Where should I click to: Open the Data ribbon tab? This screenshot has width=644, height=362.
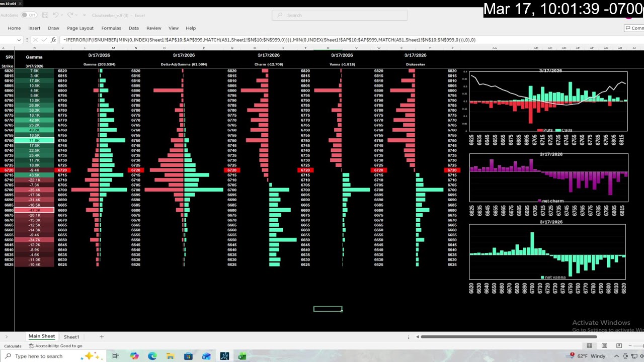tap(133, 28)
